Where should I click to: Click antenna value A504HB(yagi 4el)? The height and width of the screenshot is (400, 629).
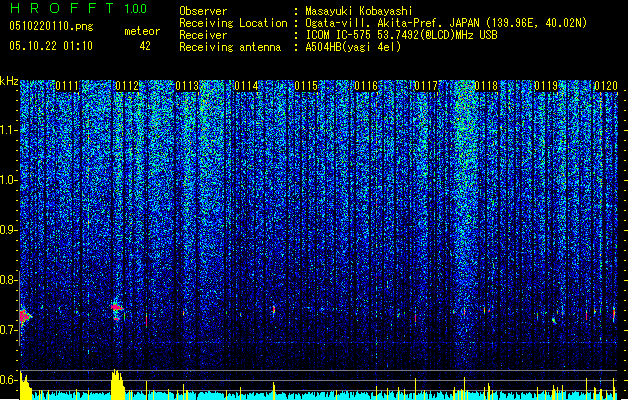coord(353,47)
